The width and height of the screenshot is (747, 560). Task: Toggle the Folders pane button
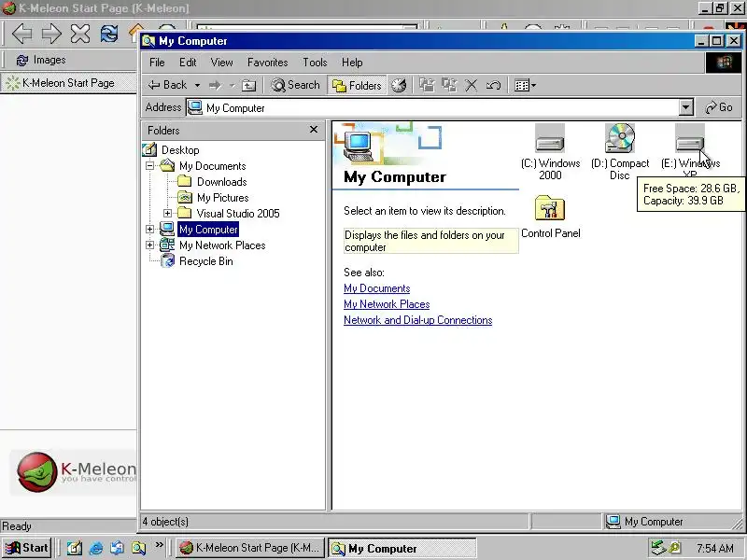click(358, 86)
